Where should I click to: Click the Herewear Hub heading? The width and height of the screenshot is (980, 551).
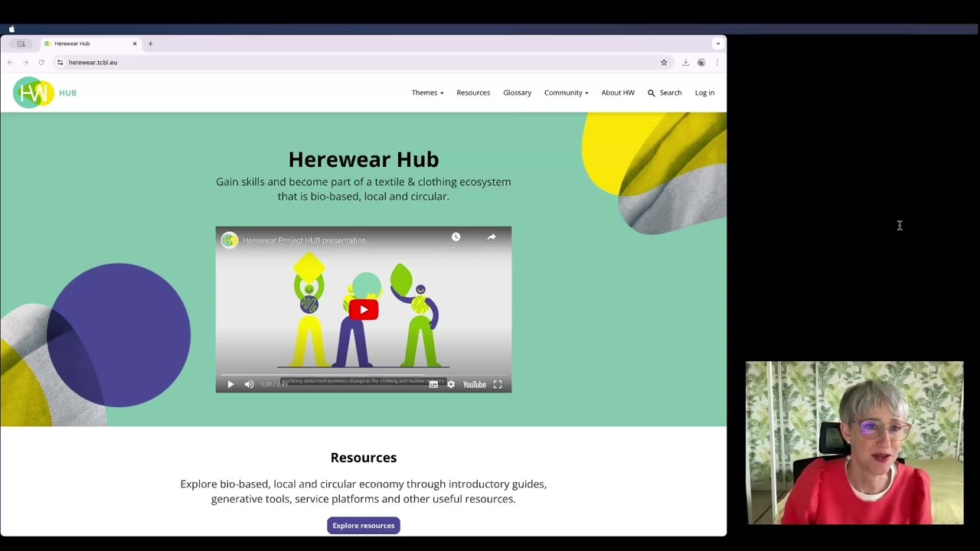pos(364,159)
